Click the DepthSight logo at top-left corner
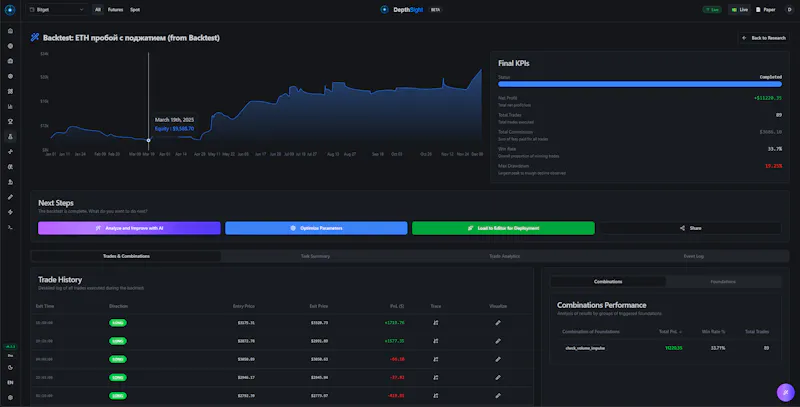Screen dimensions: 800x407 (x=10, y=10)
